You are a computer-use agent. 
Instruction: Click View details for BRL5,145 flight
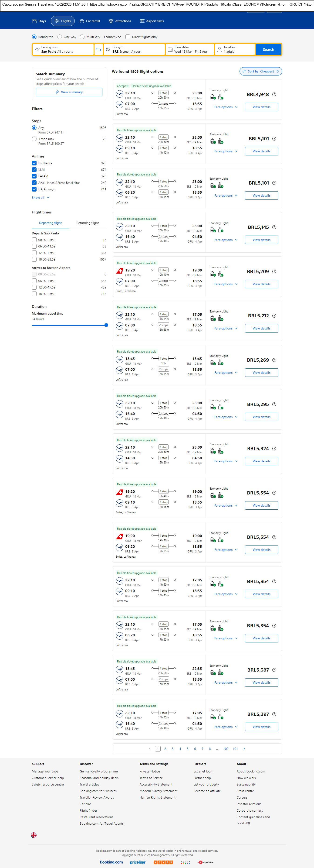point(261,240)
